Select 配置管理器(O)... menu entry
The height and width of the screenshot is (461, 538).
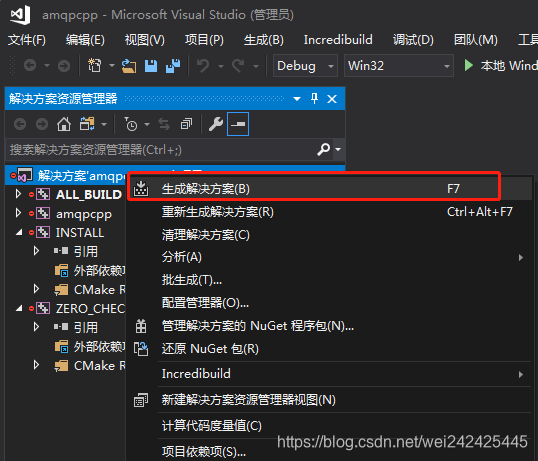click(x=329, y=303)
